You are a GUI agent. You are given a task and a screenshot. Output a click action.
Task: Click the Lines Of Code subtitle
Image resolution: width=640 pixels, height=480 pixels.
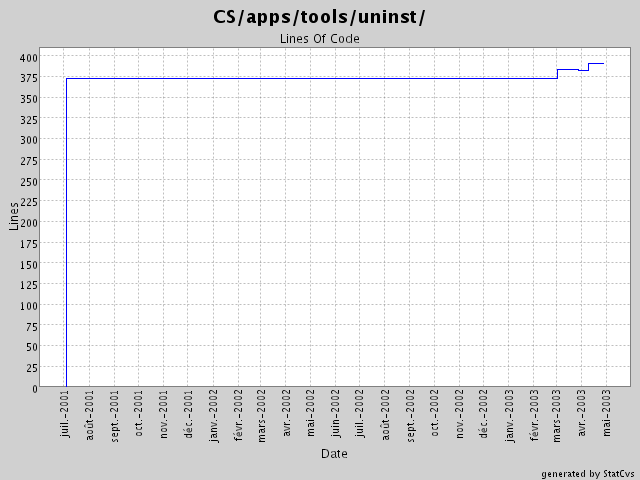320,39
